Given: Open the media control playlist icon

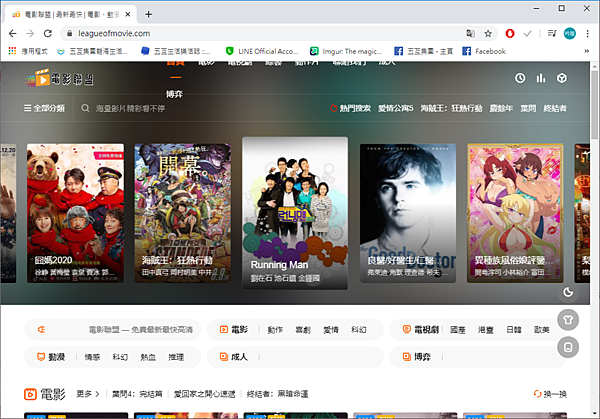Looking at the screenshot, I should click(552, 34).
